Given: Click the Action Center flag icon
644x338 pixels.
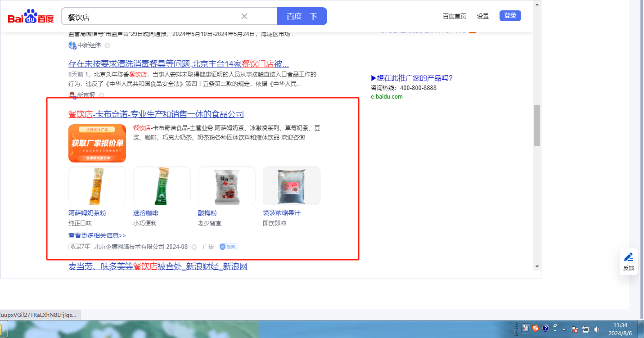Looking at the screenshot, I should coord(575,329).
